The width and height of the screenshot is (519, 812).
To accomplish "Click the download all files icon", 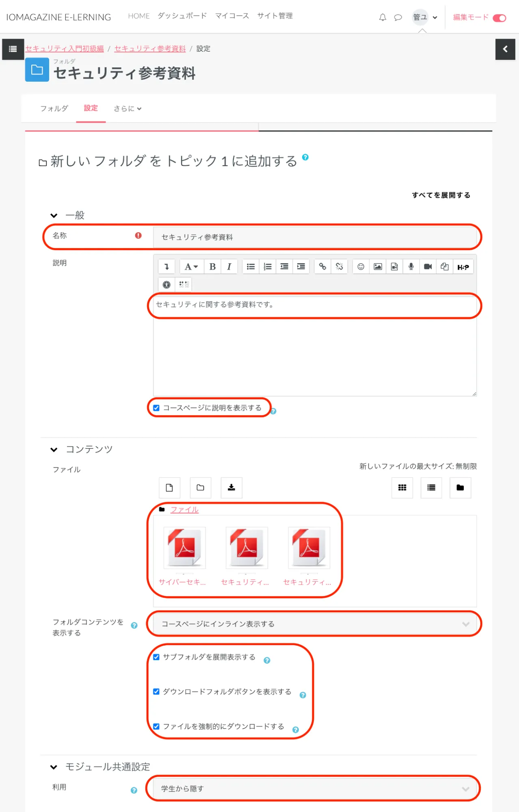I will pos(231,487).
